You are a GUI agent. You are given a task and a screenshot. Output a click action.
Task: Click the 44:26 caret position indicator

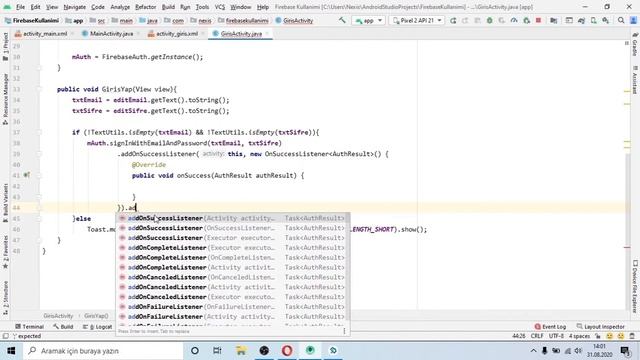click(519, 336)
